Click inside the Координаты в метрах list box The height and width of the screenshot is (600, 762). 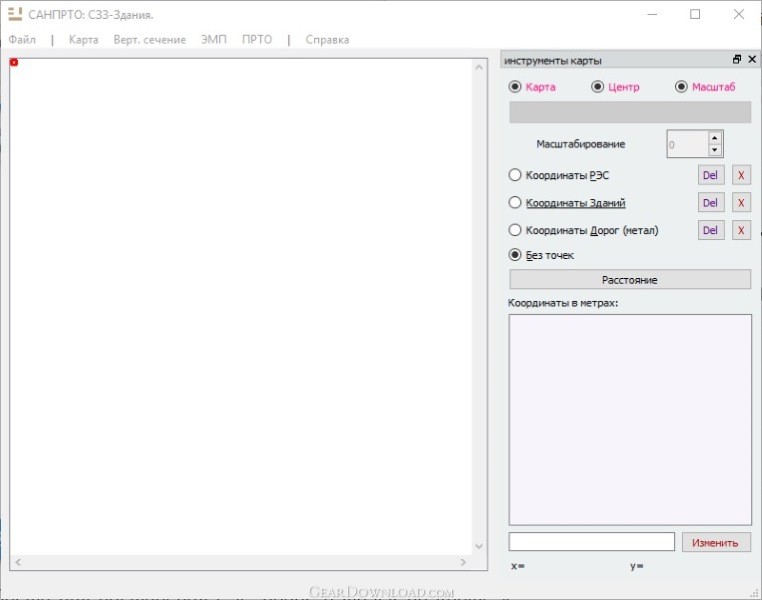point(630,420)
